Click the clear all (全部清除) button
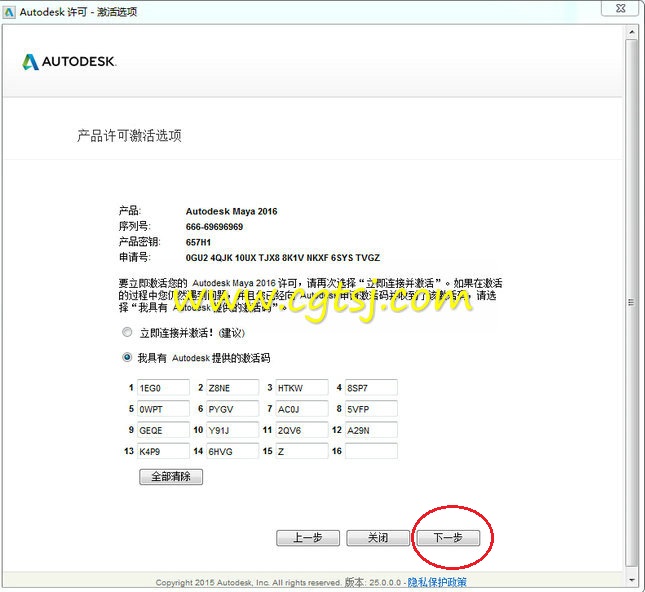Viewport: 645px width, 592px height. (x=171, y=476)
